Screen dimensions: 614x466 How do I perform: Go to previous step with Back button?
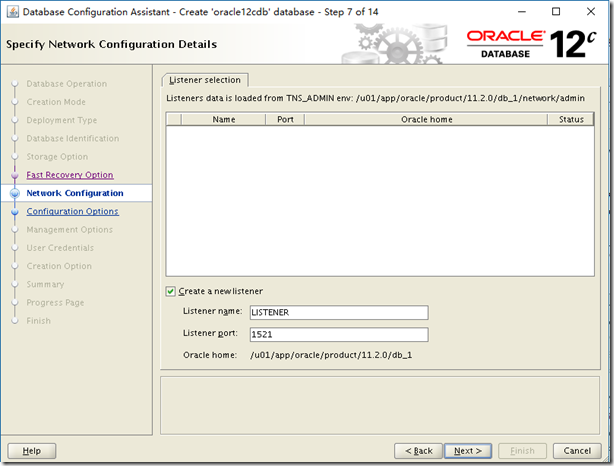pos(419,451)
